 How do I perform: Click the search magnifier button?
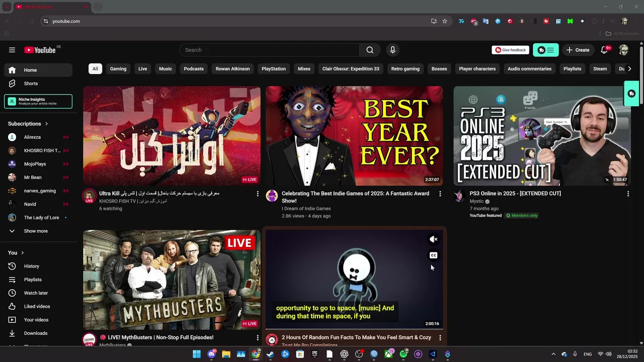[370, 50]
